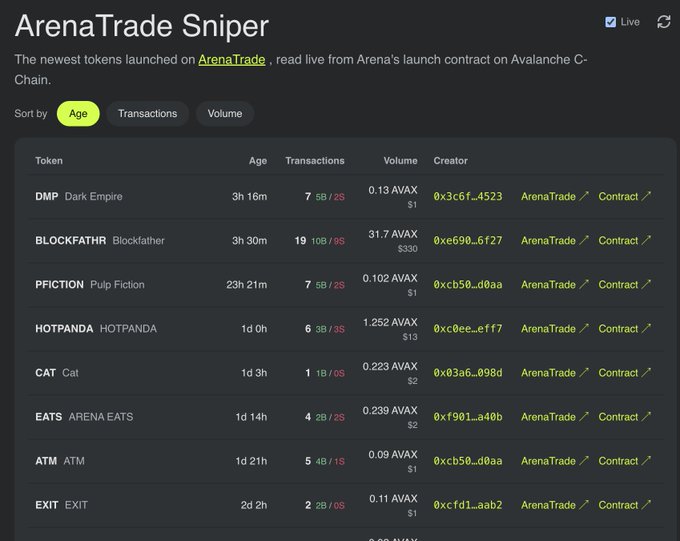The height and width of the screenshot is (541, 680).
Task: Open Contract link for EXIT row
Action: coord(624,505)
